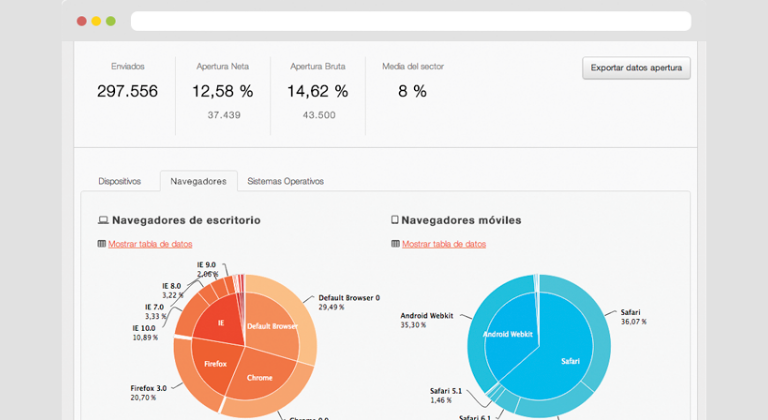This screenshot has width=768, height=420.
Task: Click the table icon under Navegadores de escritorio
Action: click(x=101, y=244)
